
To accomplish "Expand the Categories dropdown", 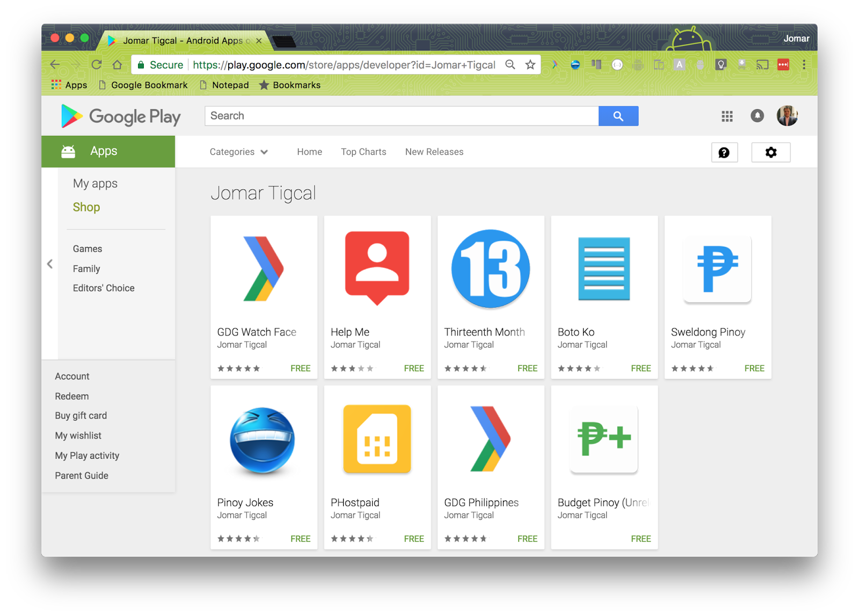I will click(239, 152).
